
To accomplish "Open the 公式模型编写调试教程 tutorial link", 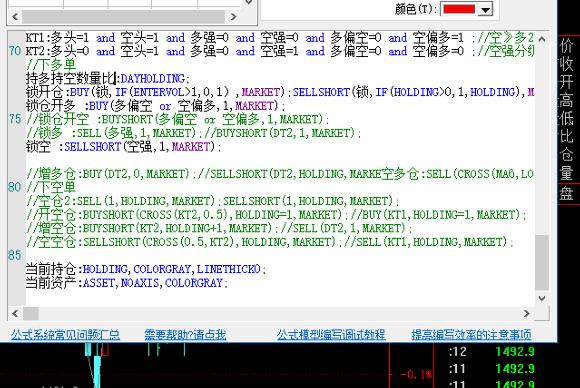I will 331,335.
